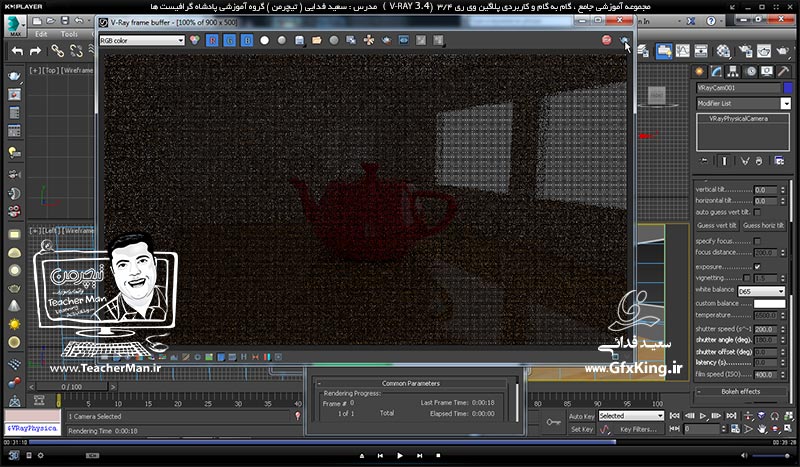The image size is (800, 467).
Task: Click Go to Start in animation controls
Action: tap(674, 416)
